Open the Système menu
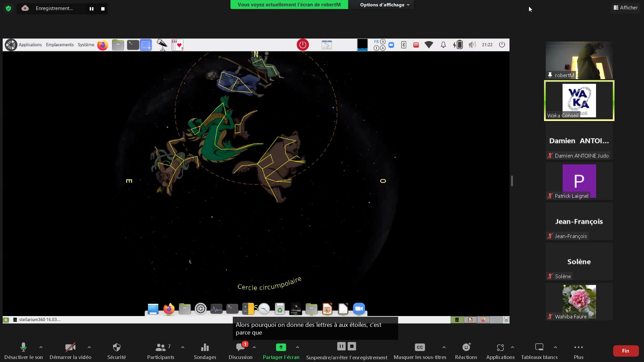Image resolution: width=644 pixels, height=362 pixels. [86, 45]
